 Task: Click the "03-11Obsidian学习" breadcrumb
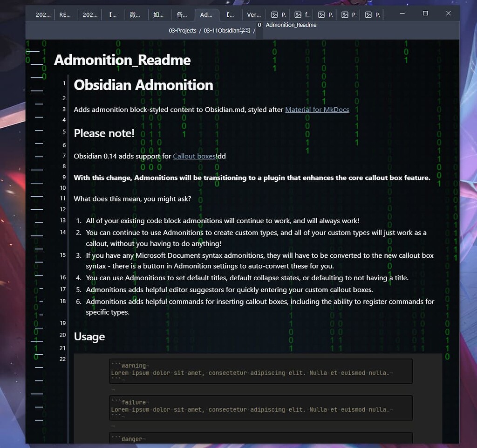pyautogui.click(x=225, y=31)
